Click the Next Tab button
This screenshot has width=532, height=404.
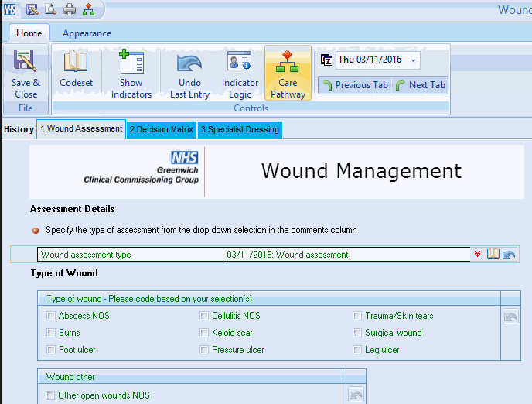(421, 85)
